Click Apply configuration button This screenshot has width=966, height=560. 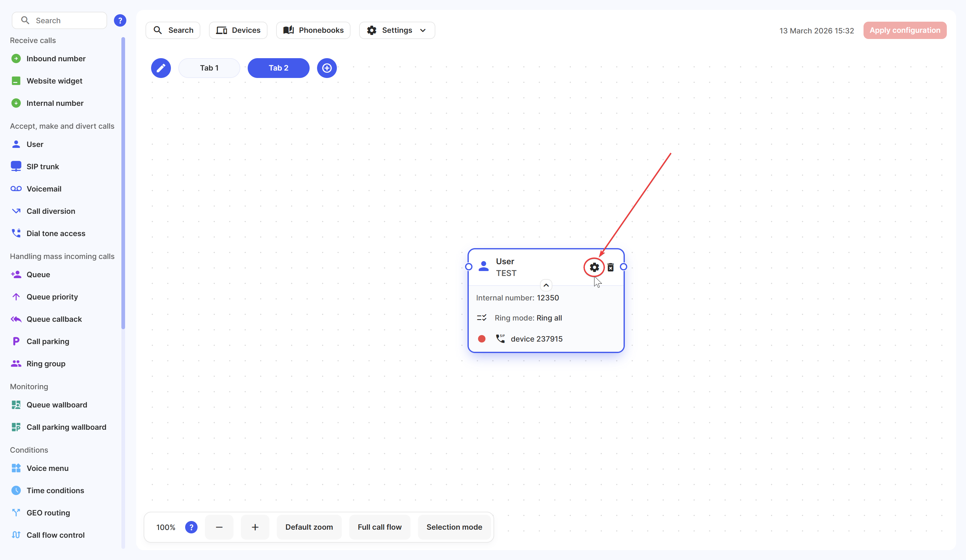pyautogui.click(x=905, y=30)
